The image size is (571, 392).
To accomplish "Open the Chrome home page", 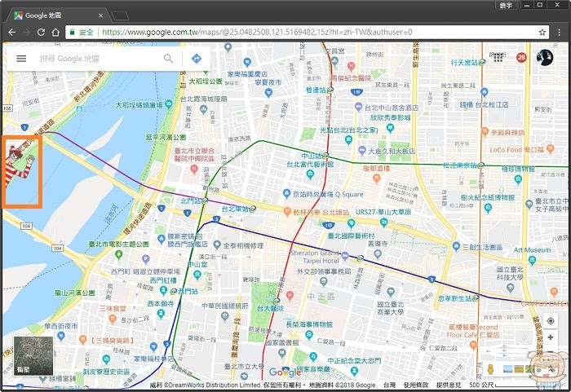I will tap(55, 32).
